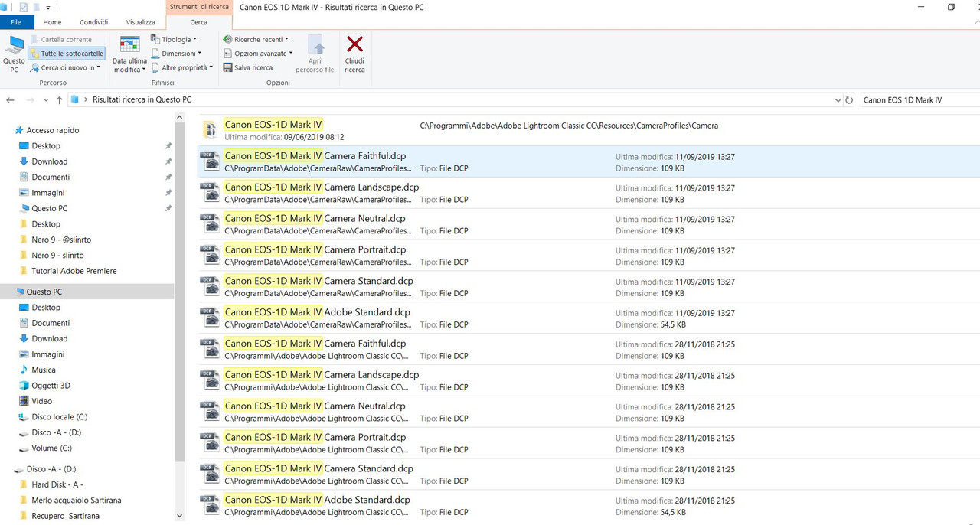Click Salva ricerca button
The image size is (980, 525).
pyautogui.click(x=247, y=67)
